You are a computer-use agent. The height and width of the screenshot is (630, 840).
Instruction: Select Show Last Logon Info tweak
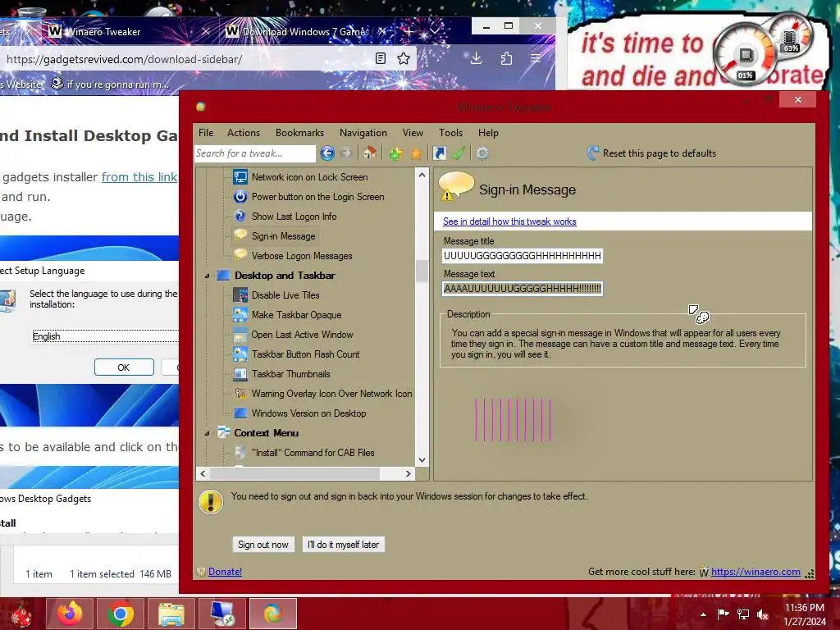pyautogui.click(x=294, y=217)
